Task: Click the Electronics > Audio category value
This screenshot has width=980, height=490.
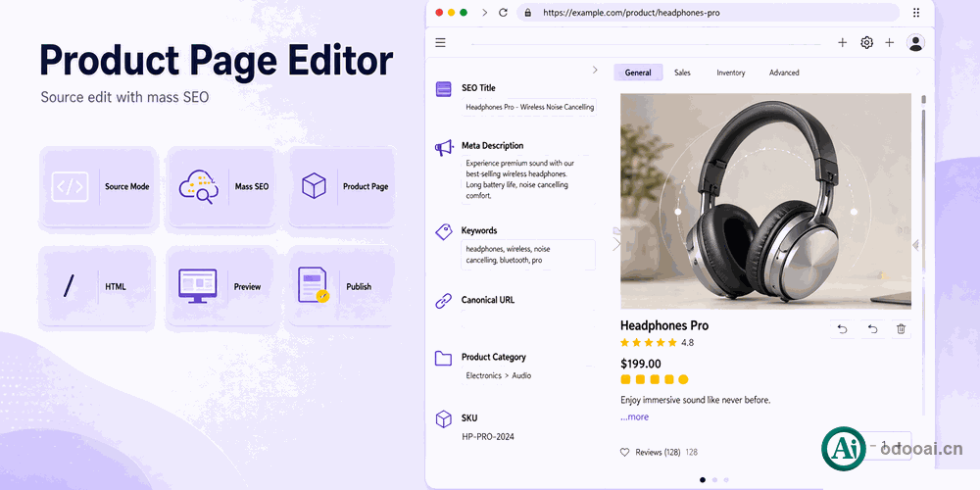Action: click(499, 375)
